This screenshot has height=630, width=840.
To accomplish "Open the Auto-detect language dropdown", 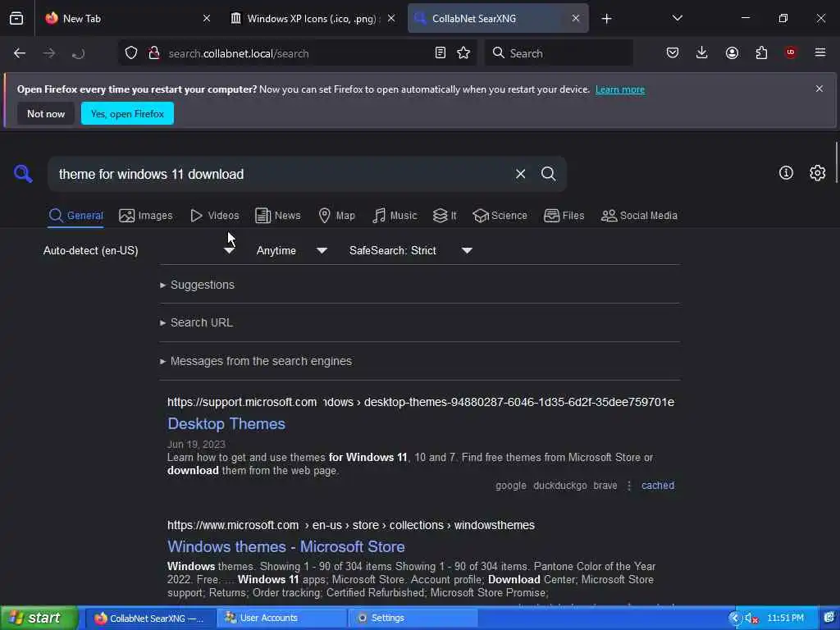I will pos(139,250).
